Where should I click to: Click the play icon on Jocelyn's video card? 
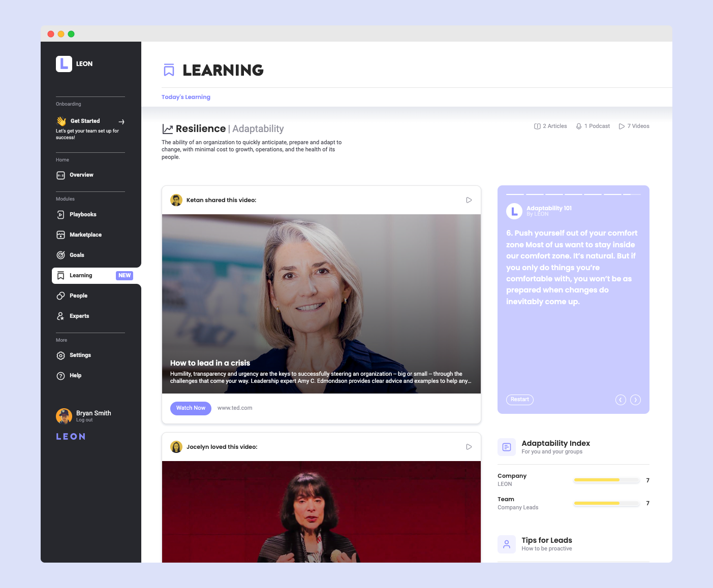[x=469, y=447]
